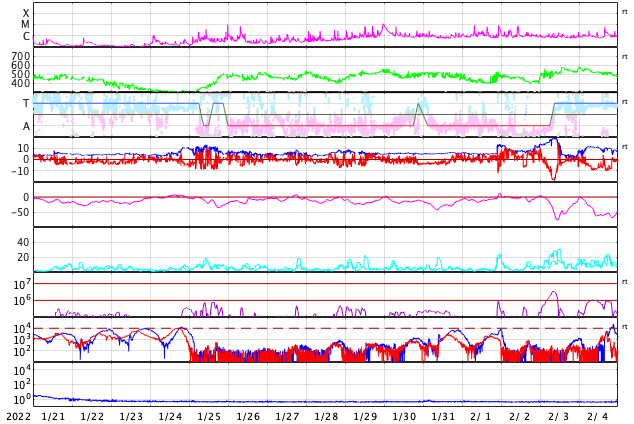
Task: Select the M flare class axis label
Action: [26, 25]
